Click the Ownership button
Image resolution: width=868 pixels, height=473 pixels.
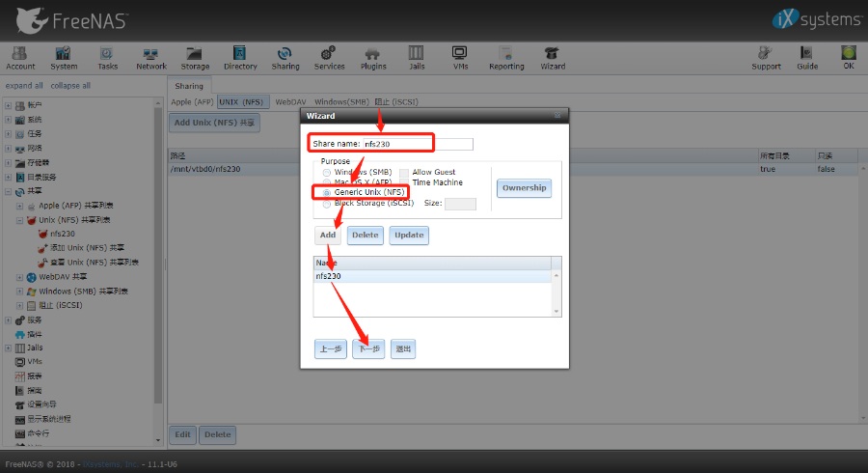tap(524, 188)
